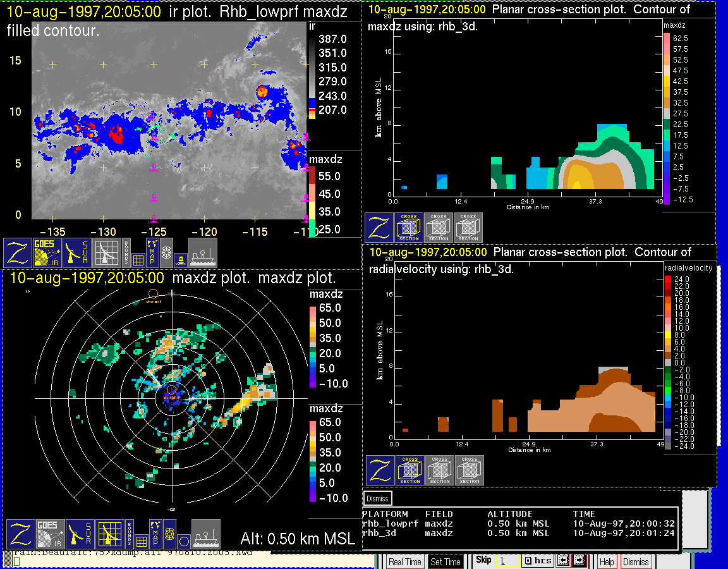Click the ship platform icon in IR plot
Screen dimensions: 728x569
(x=203, y=253)
